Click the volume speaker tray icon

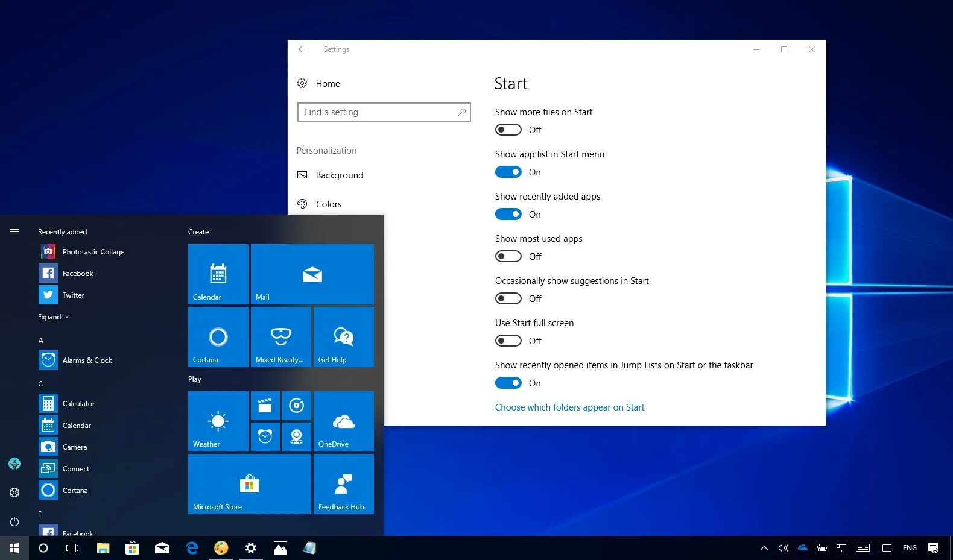[x=784, y=548]
